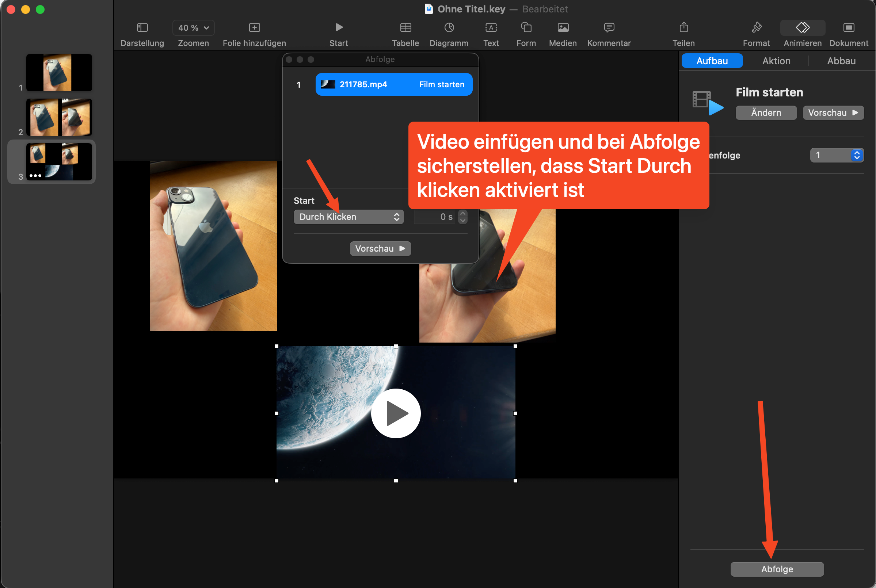Toggle the Dokument inspector panel
The width and height of the screenshot is (876, 588).
tap(849, 28)
